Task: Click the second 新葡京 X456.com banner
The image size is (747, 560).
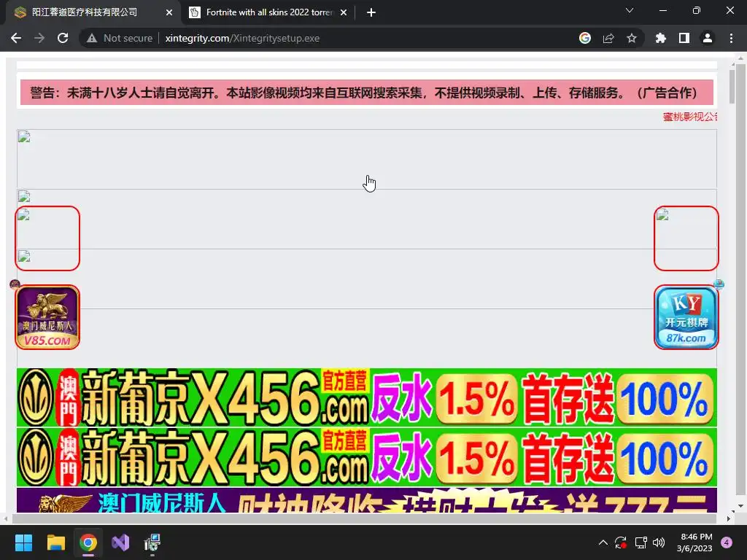Action: coord(366,457)
